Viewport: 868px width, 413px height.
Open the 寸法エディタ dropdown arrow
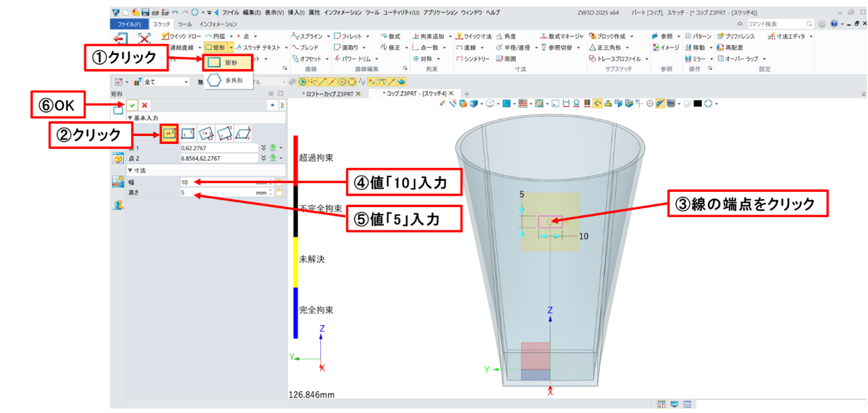point(811,36)
